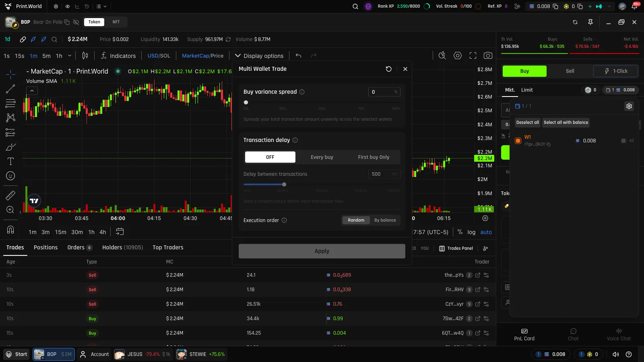Open the help question mark icon
This screenshot has height=362, width=644.
point(629,354)
